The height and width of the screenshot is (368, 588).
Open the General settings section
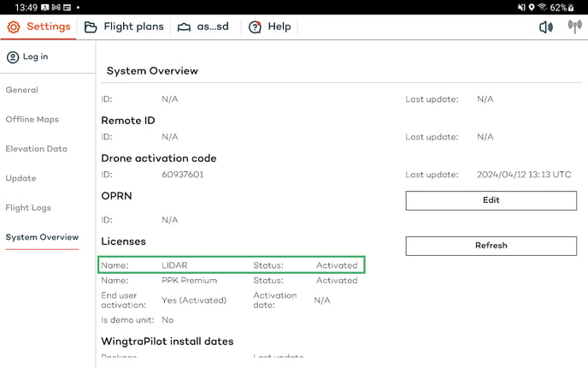pos(21,90)
